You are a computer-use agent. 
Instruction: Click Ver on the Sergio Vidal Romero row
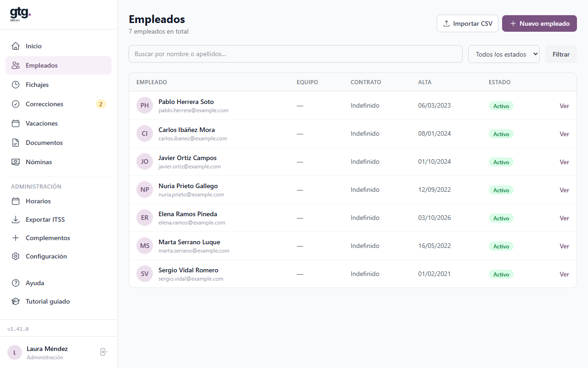(564, 274)
